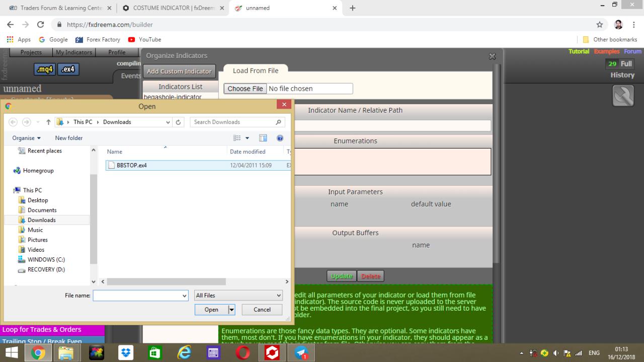Open the file type All Files dropdown
This screenshot has height=362, width=644.
(238, 296)
